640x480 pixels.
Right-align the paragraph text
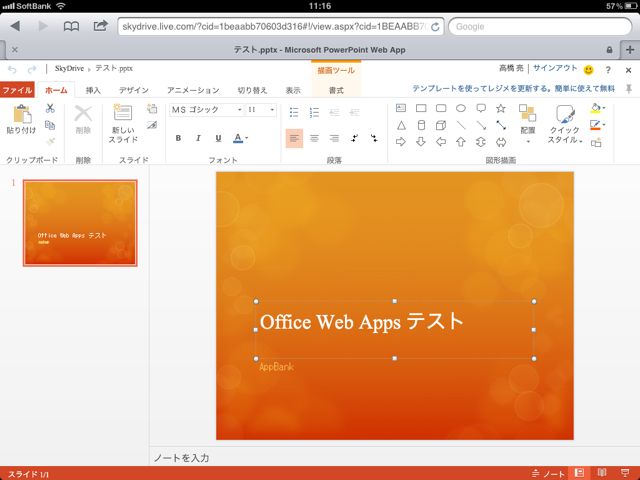pos(334,138)
